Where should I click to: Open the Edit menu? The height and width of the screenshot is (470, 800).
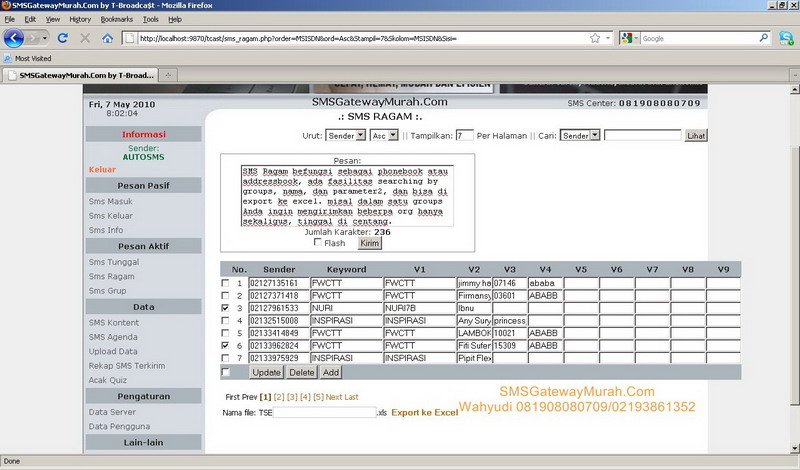tap(30, 19)
